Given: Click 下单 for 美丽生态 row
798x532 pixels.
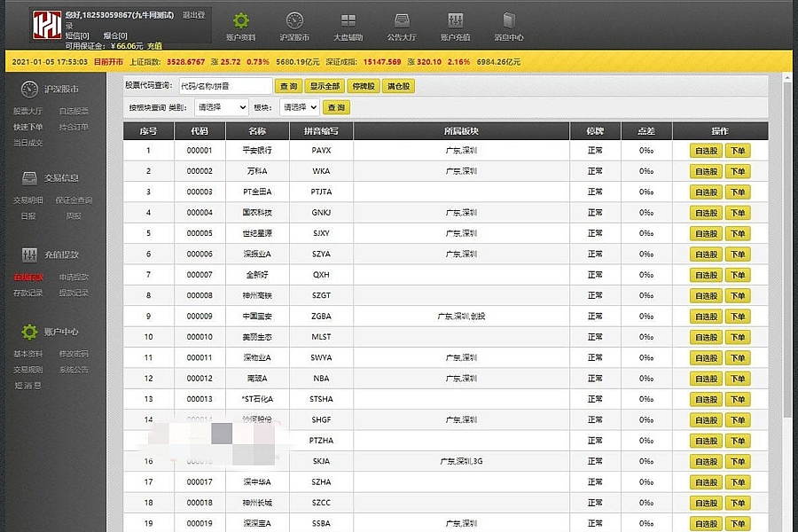Looking at the screenshot, I should 738,337.
